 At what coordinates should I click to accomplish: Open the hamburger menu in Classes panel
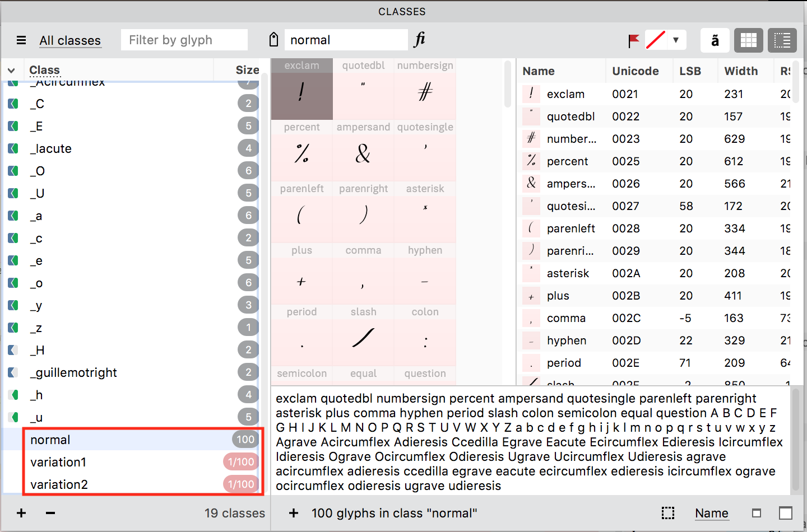coord(21,40)
